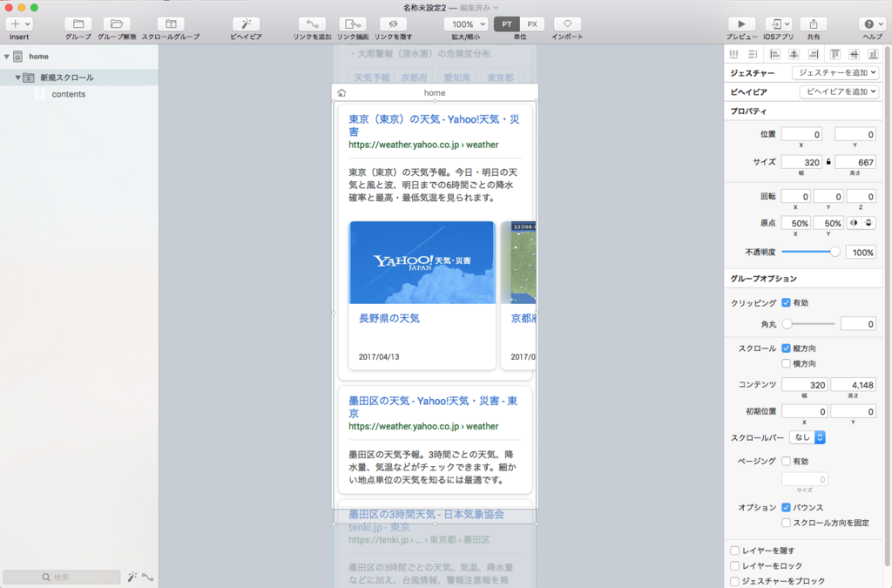
Task: Click the wand icon beside search field
Action: (132, 578)
